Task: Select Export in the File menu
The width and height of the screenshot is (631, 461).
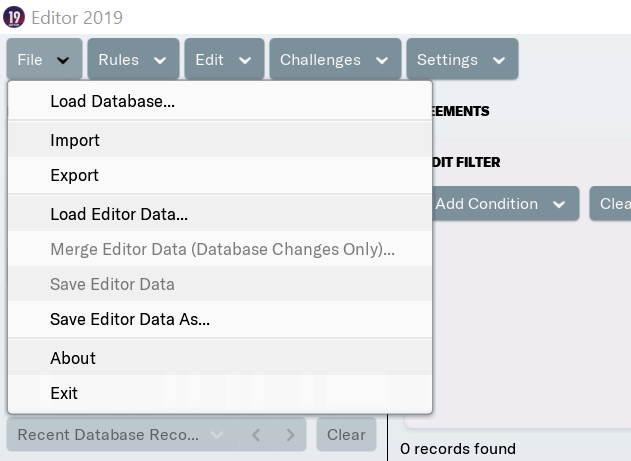Action: (x=220, y=175)
